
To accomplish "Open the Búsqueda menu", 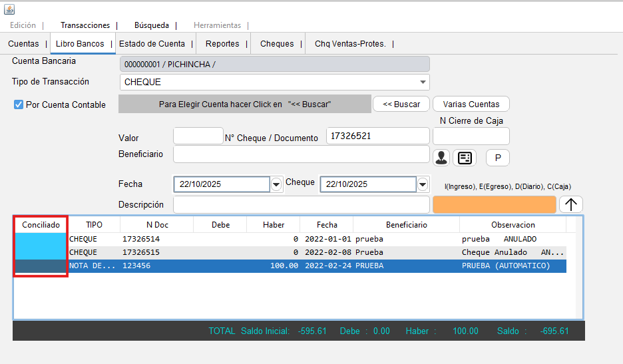I will pos(152,25).
